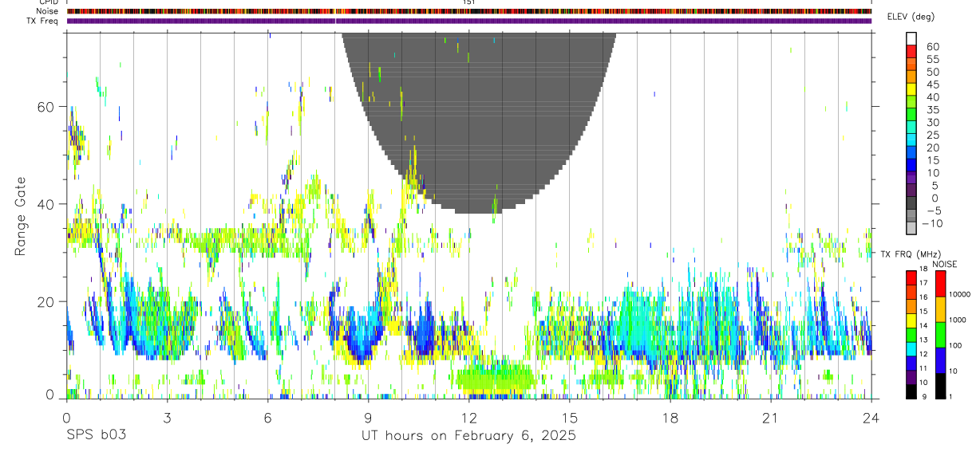Image resolution: width=980 pixels, height=452 pixels.
Task: Click the black bottom swatch of the TX FRQ bar
Action: tap(911, 391)
